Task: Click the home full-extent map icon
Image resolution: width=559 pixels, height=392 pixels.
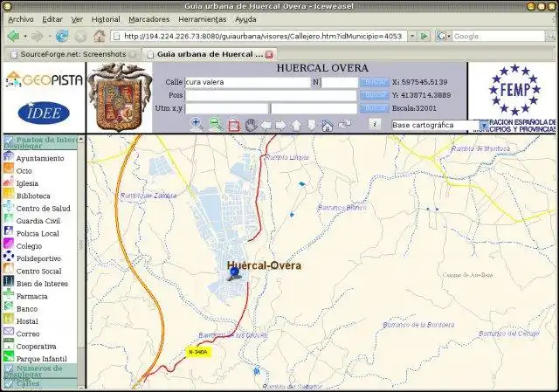Action: [x=328, y=126]
